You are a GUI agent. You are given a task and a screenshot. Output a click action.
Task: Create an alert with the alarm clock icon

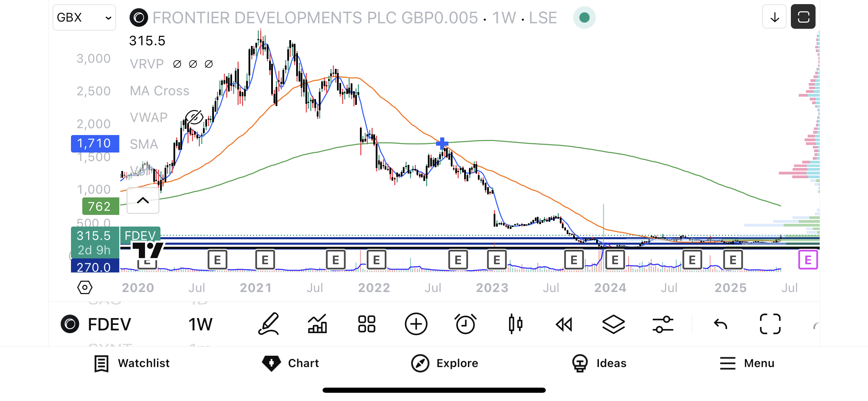point(465,324)
